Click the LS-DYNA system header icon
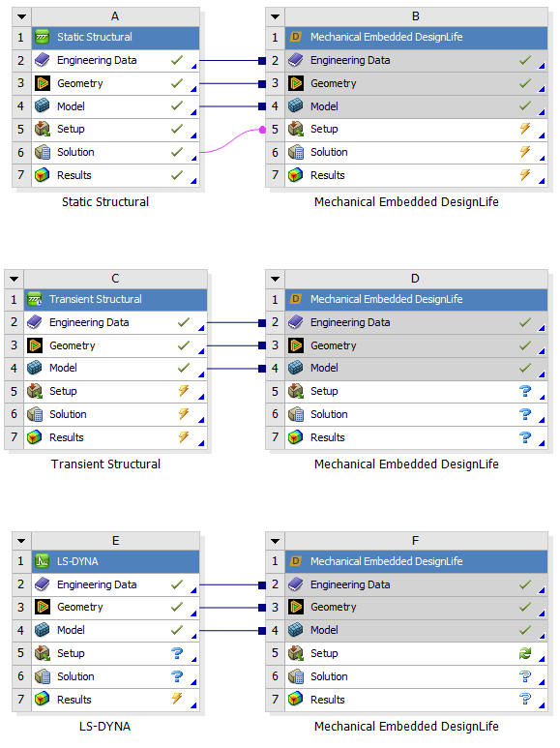Screen dimensions: 560x748 click(x=42, y=561)
